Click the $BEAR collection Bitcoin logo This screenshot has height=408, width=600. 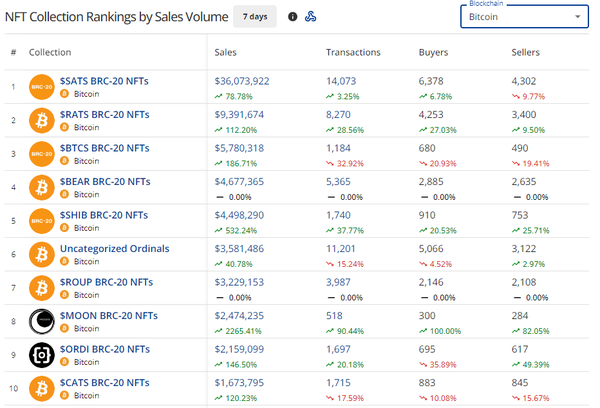coord(42,188)
